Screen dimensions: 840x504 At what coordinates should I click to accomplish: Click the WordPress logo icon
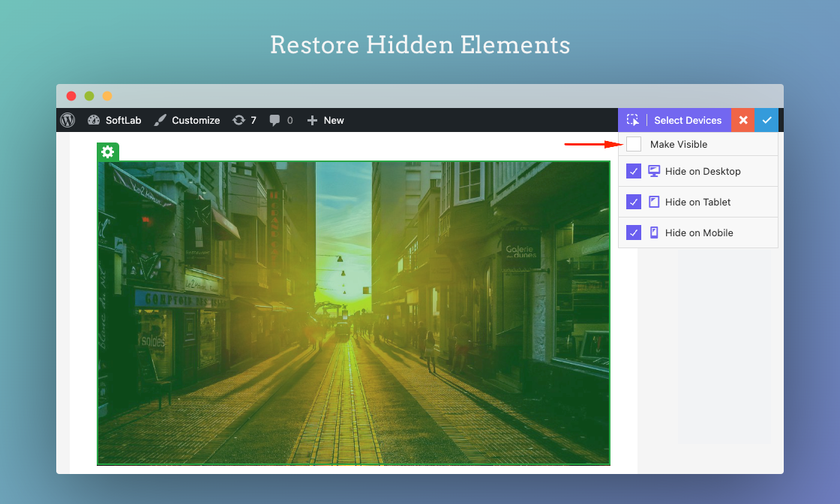tap(67, 120)
